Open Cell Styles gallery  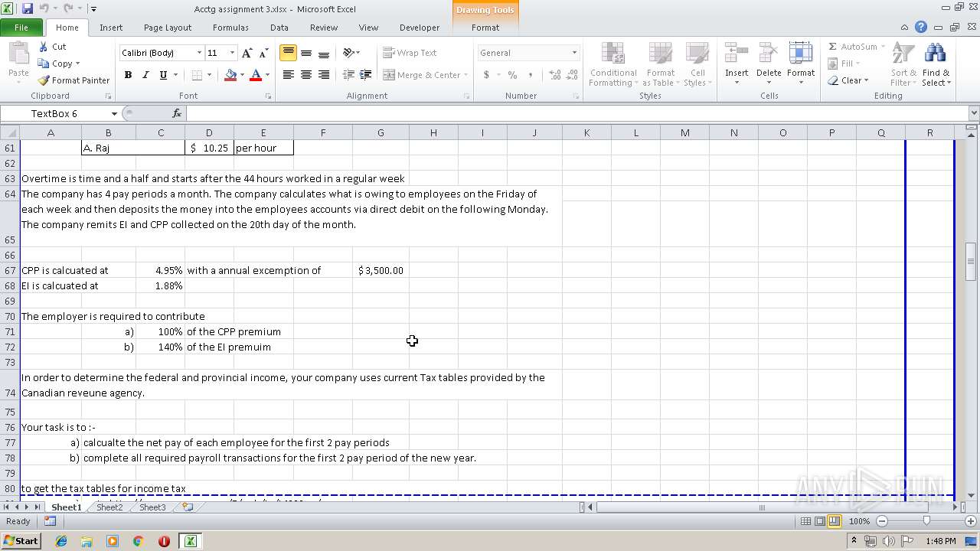coord(697,65)
